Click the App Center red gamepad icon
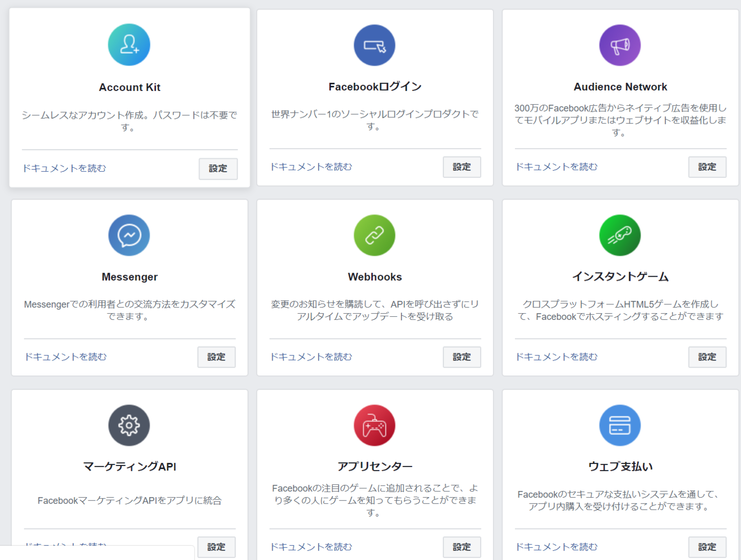The height and width of the screenshot is (560, 741). tap(375, 425)
